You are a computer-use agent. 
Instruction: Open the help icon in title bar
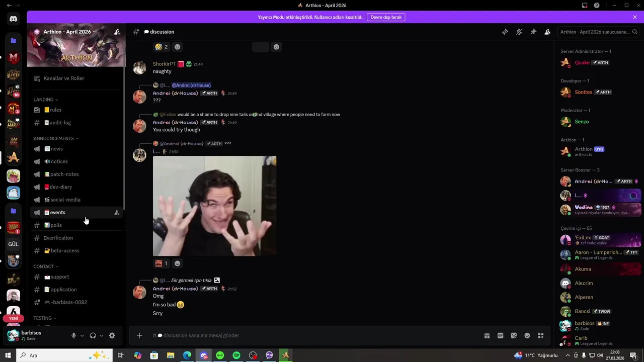tap(597, 6)
